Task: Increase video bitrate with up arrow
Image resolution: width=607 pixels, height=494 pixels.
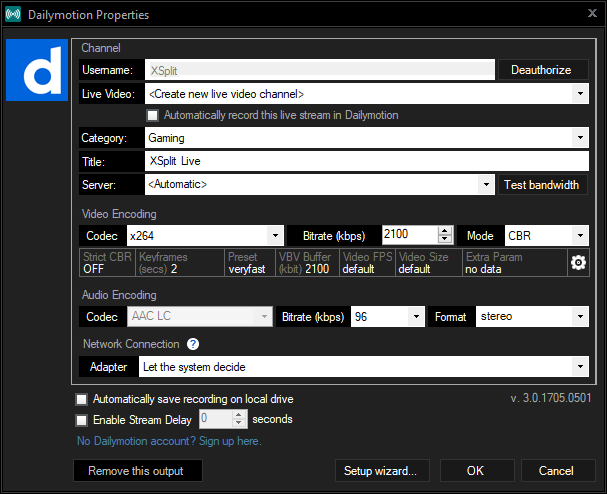Action: pos(445,230)
